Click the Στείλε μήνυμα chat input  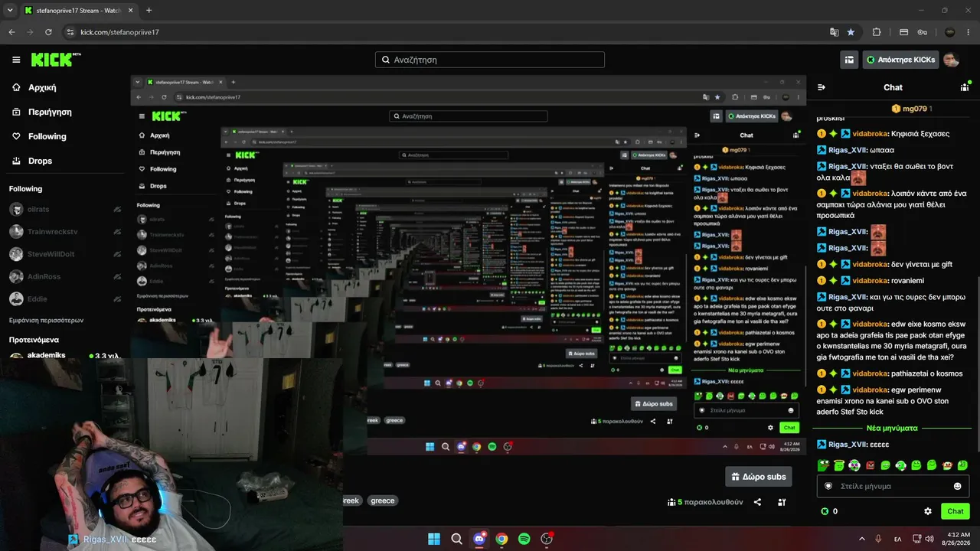[x=893, y=486]
